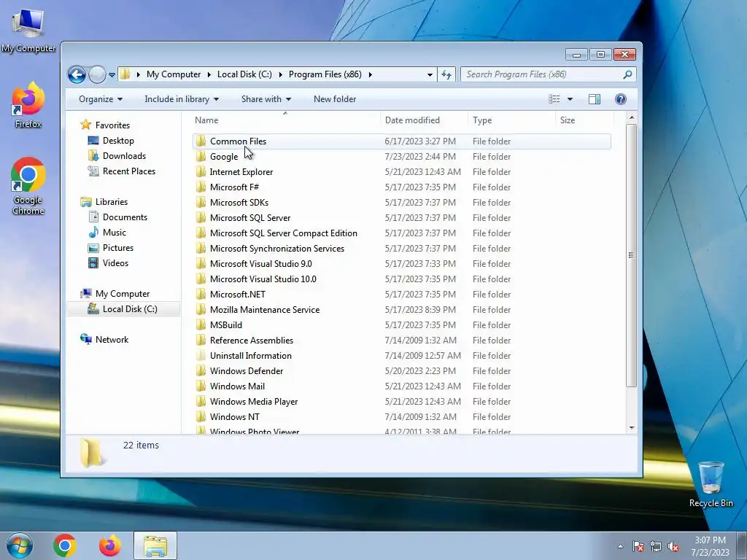Select Recent Places in the navigation pane
Viewport: 747px width, 560px height.
[x=128, y=171]
